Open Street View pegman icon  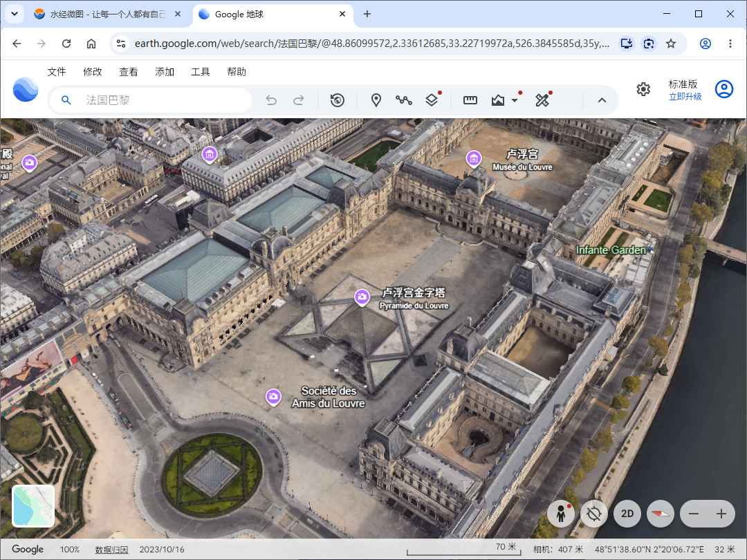tap(561, 514)
